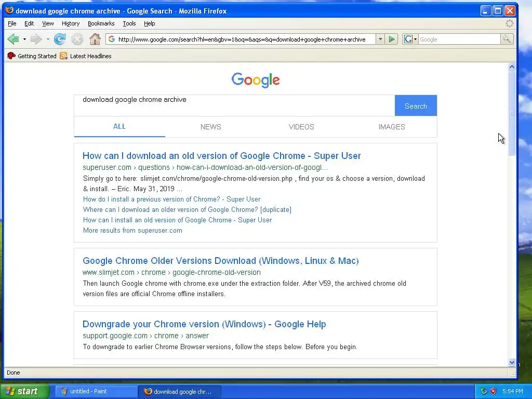Minimize the Firefox window

coord(486,11)
